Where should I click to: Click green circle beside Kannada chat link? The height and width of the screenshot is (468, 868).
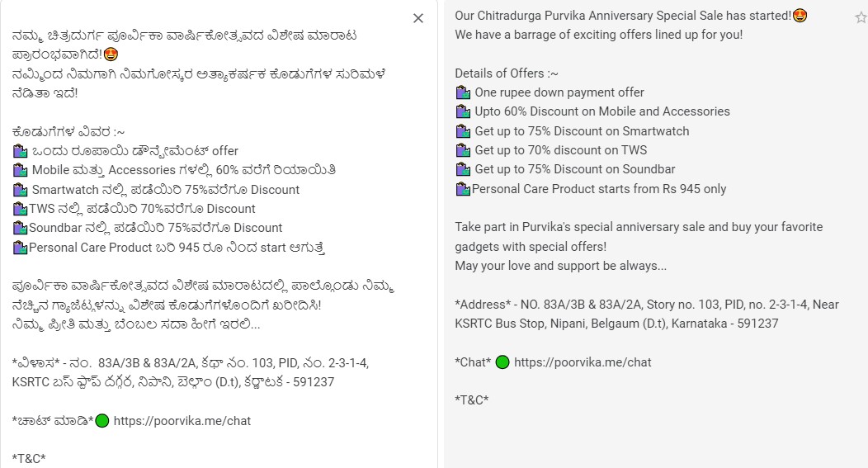point(102,421)
